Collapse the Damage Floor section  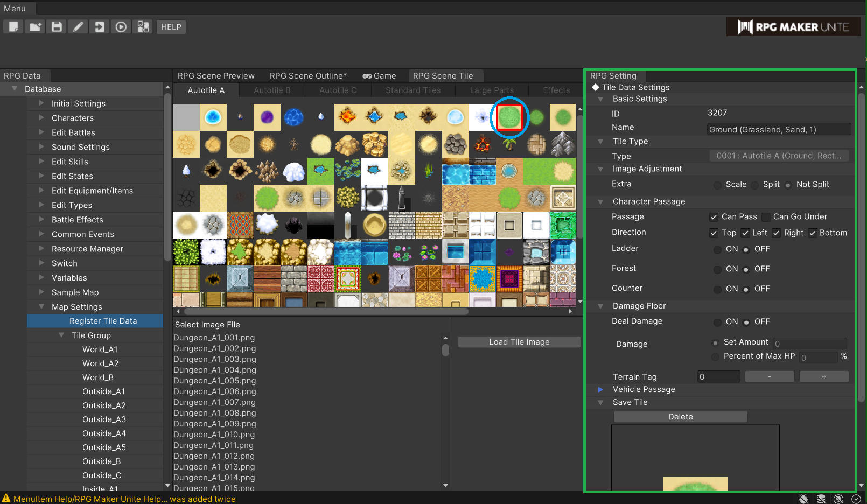[600, 306]
